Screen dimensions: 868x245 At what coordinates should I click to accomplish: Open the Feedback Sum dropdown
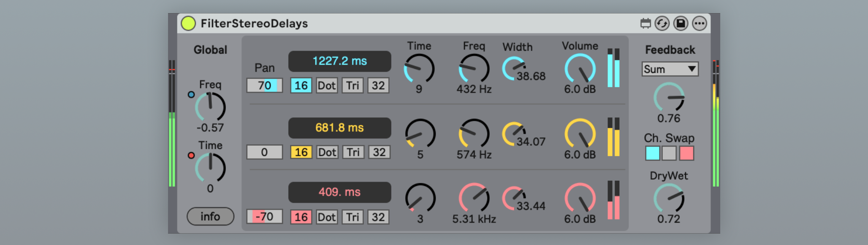point(670,69)
